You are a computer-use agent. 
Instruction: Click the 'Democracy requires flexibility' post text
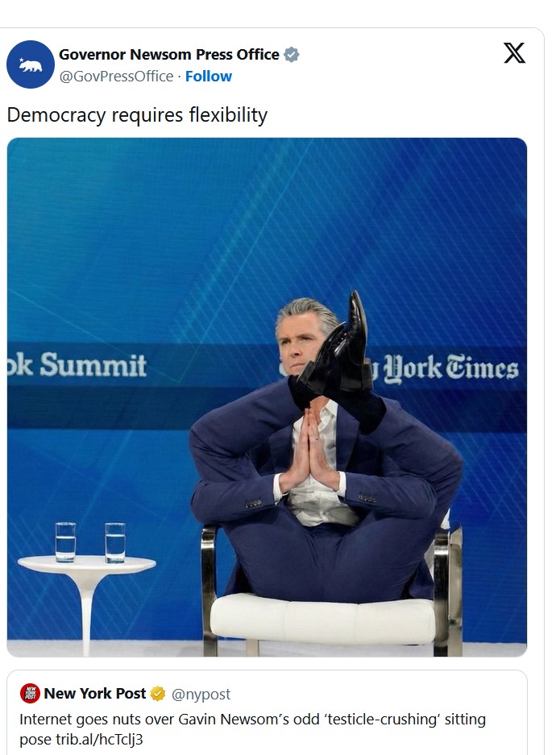[137, 115]
